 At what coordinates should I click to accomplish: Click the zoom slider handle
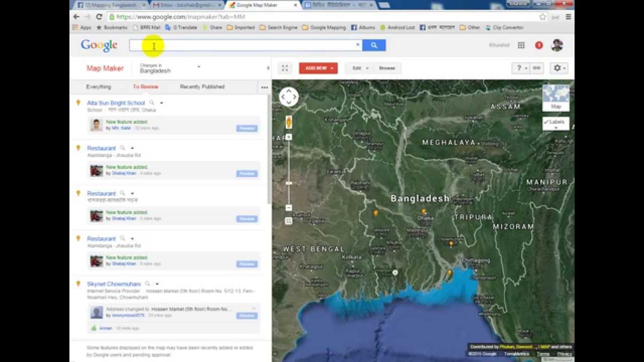289,184
